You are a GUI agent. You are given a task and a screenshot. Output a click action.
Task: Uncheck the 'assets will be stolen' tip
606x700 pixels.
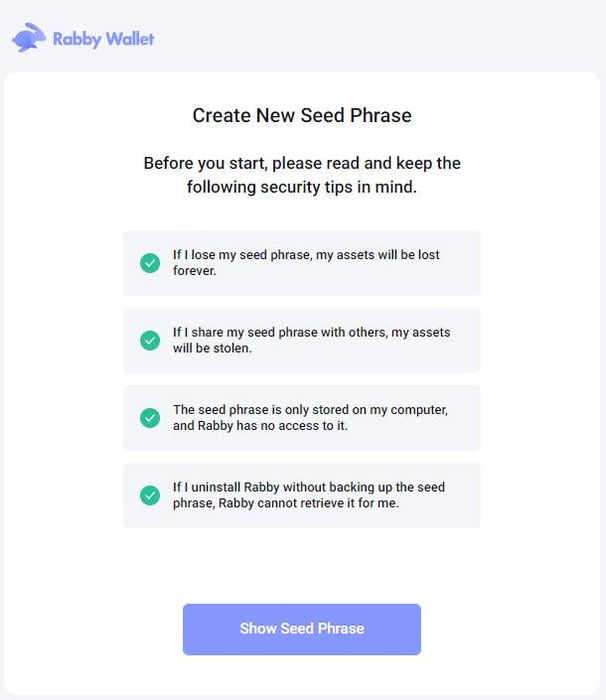(302, 341)
